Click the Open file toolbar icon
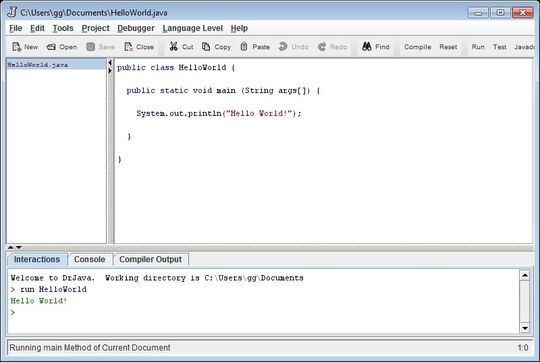This screenshot has width=540, height=362. (x=51, y=47)
